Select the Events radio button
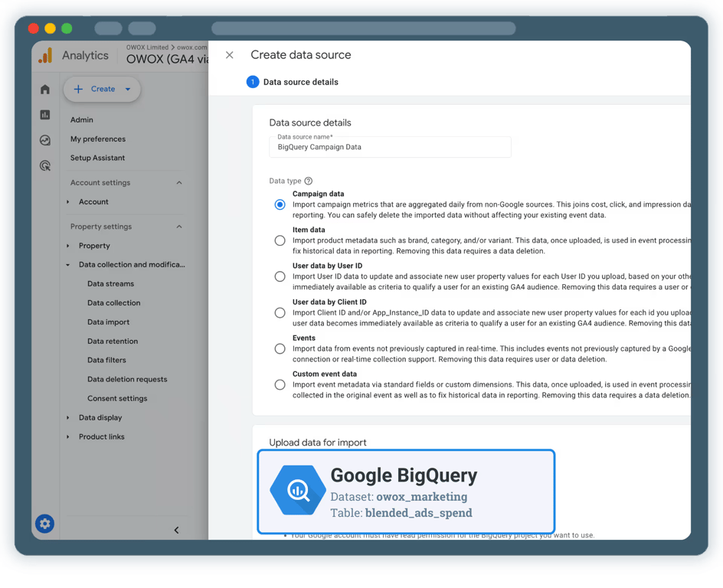Image resolution: width=723 pixels, height=588 pixels. tap(280, 349)
